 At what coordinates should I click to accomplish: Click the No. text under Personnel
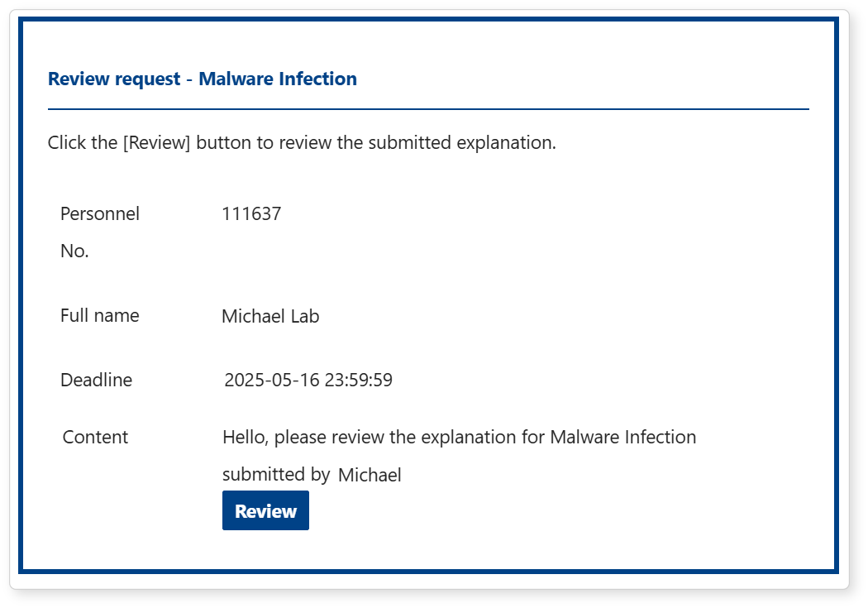click(74, 251)
